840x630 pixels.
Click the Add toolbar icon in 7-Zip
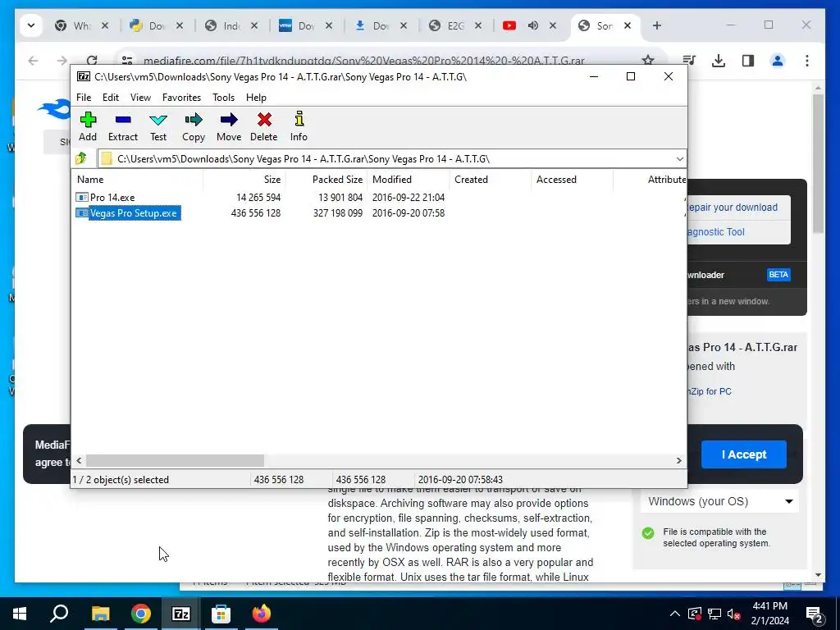(88, 126)
